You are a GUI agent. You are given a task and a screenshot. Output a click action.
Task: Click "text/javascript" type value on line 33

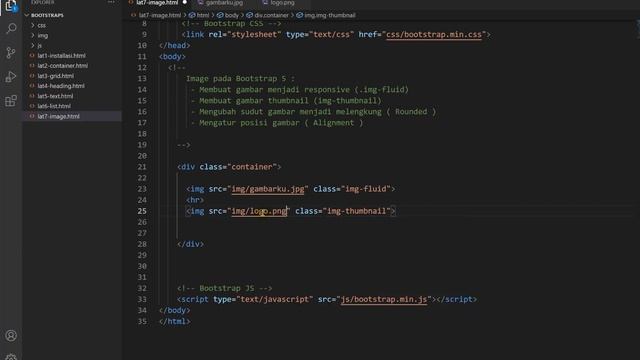[x=275, y=299]
